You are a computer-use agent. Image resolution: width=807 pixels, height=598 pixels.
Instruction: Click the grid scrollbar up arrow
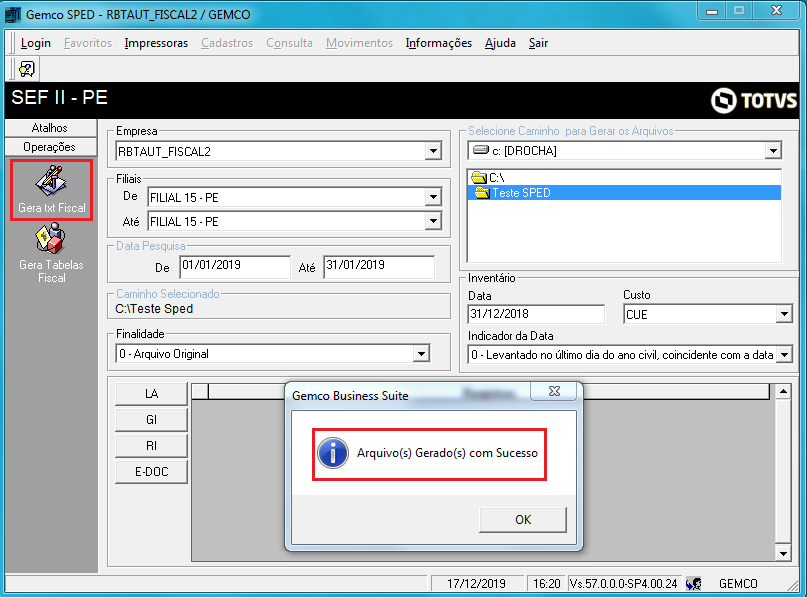[x=783, y=392]
